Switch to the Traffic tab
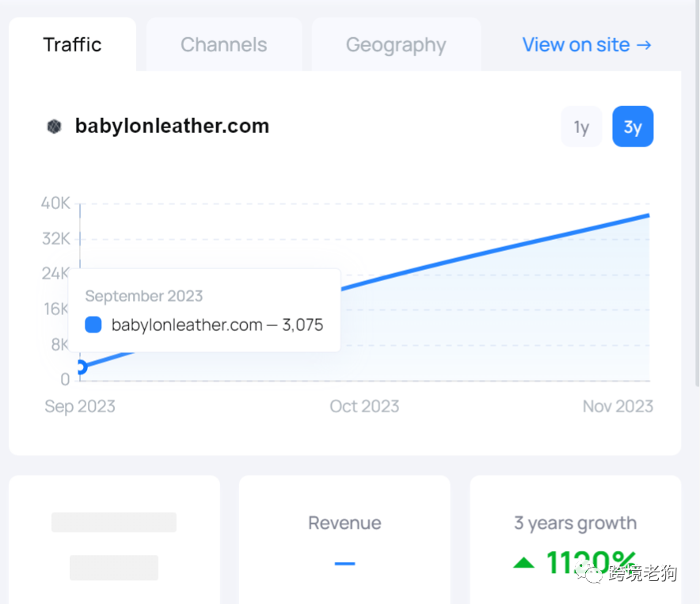 coord(72,44)
